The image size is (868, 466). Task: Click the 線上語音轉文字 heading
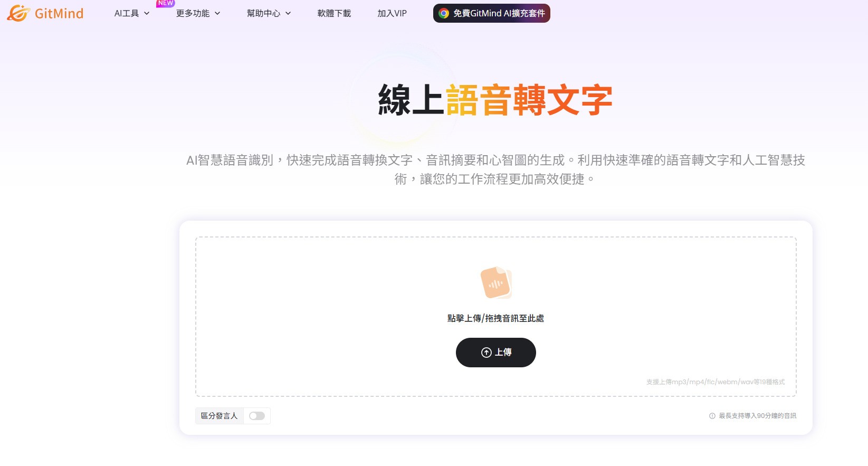click(x=495, y=100)
